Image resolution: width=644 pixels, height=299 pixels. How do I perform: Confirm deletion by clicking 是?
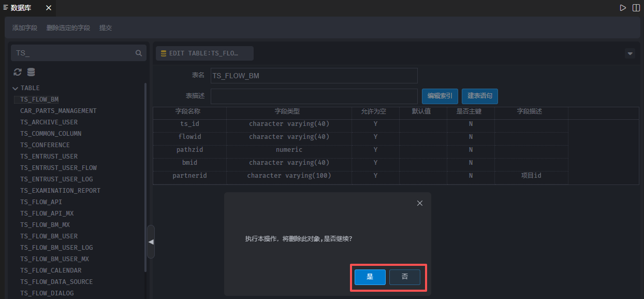click(370, 277)
